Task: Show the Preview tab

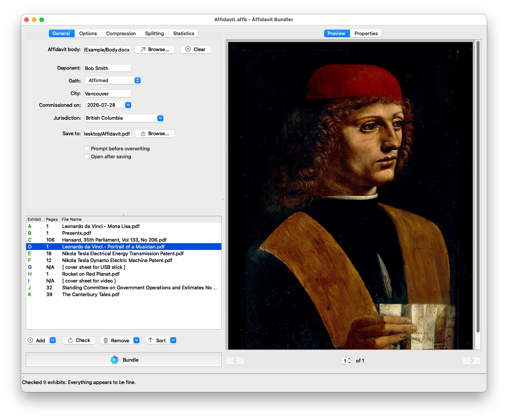Action: point(337,33)
